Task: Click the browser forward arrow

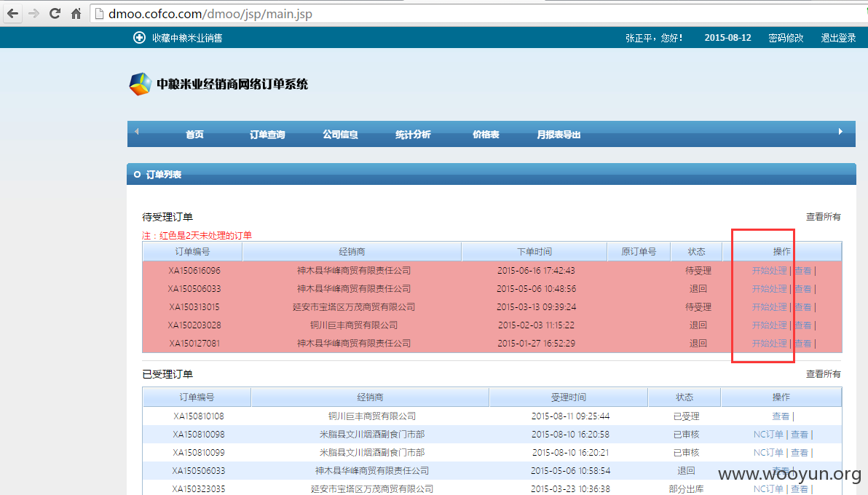Action: click(33, 13)
